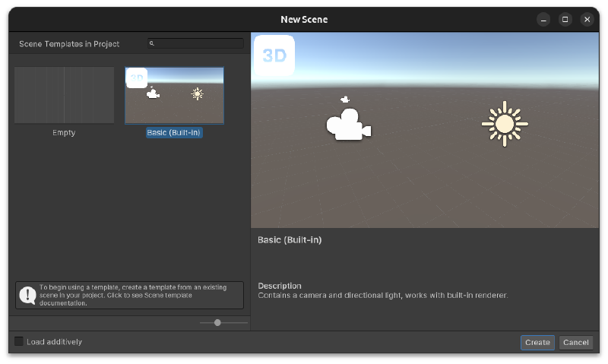Click the large camera icon in preview
Viewport: 608px width, 364px height.
coord(349,125)
